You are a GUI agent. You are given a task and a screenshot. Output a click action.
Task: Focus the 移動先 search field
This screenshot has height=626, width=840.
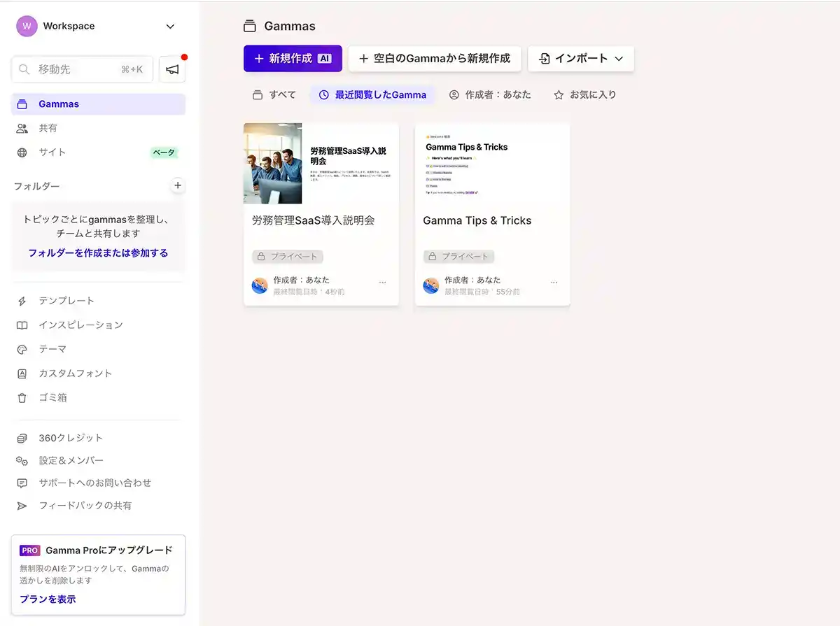[x=83, y=69]
